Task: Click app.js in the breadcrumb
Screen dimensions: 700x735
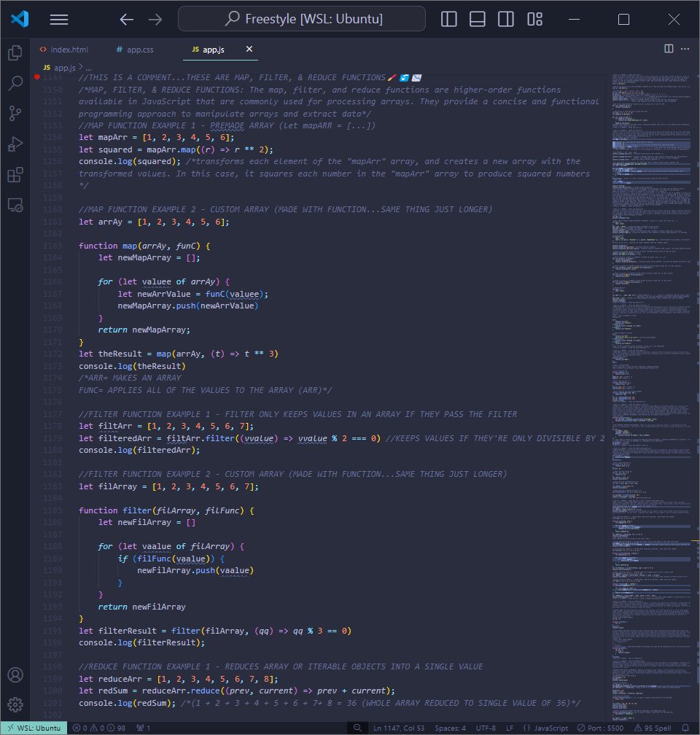Action: pyautogui.click(x=65, y=68)
